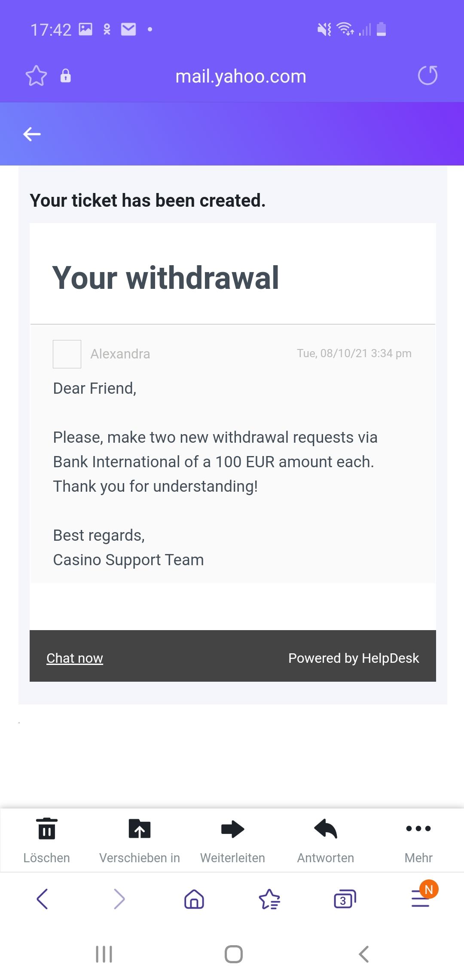Screen dimensions: 464x980
Task: Show the 3 open browser tabs
Action: (x=345, y=899)
